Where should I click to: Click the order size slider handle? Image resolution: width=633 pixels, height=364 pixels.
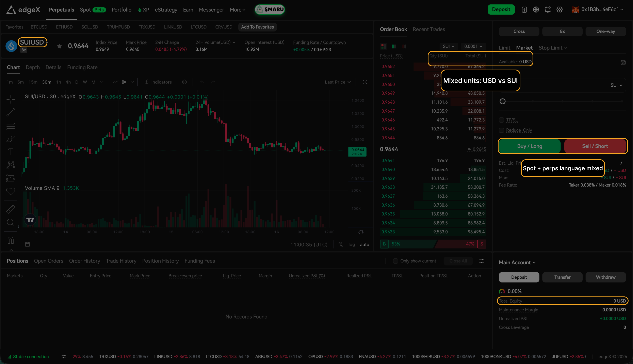(x=502, y=101)
